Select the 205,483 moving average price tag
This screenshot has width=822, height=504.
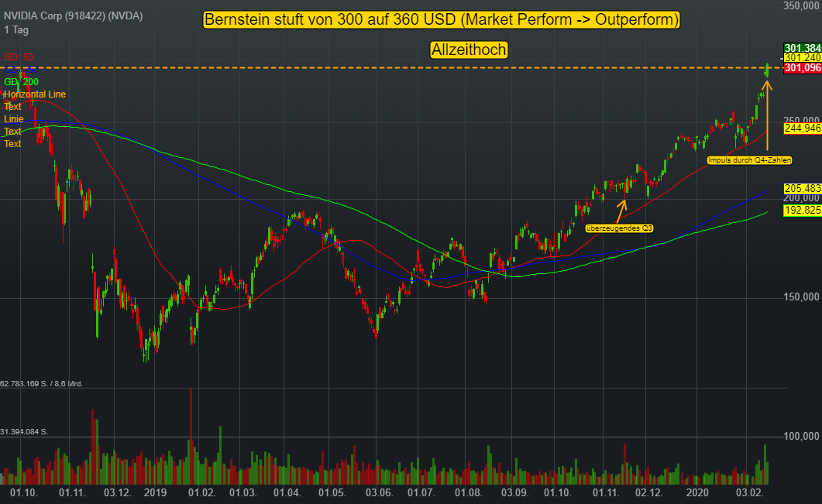(x=803, y=189)
